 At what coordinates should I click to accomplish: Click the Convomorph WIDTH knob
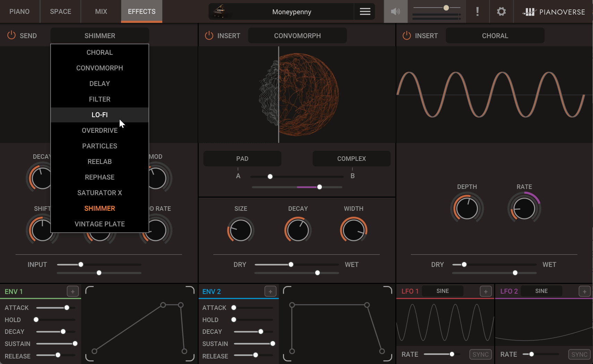point(354,230)
